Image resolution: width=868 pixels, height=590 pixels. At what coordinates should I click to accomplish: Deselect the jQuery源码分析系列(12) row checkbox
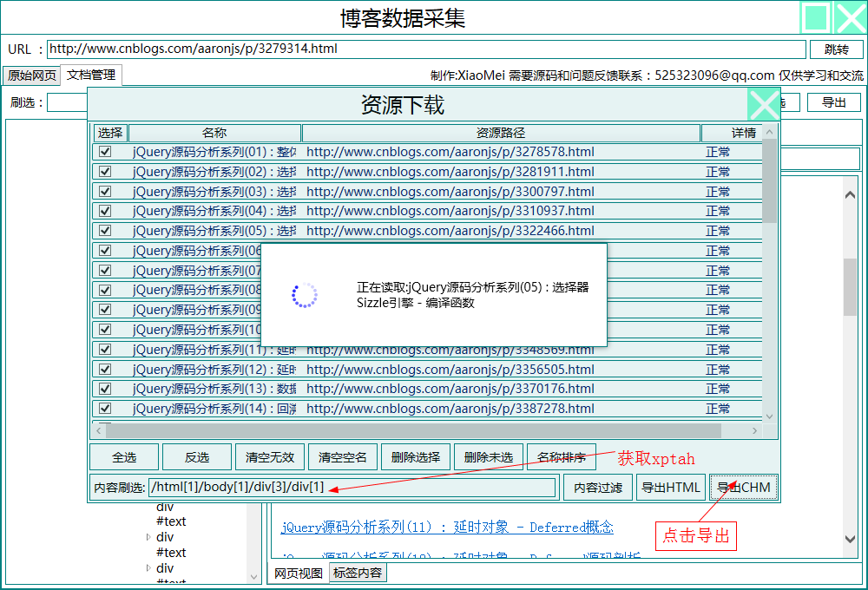coord(105,369)
